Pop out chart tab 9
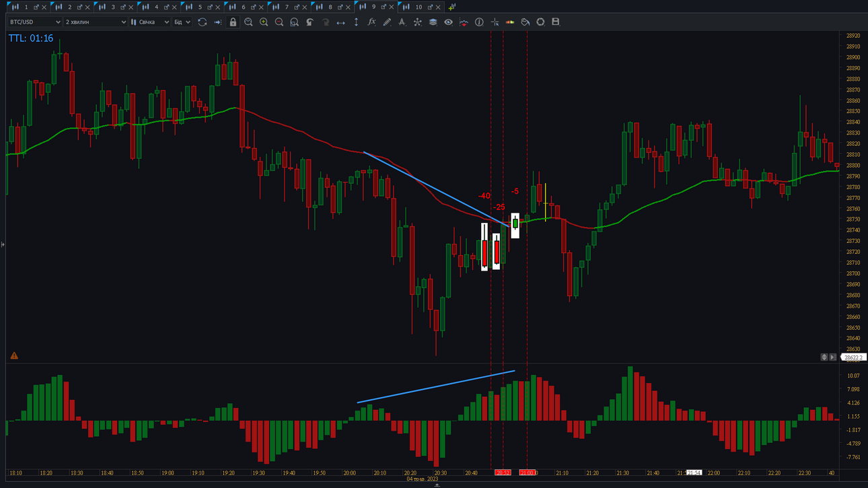The height and width of the screenshot is (488, 868). (384, 7)
